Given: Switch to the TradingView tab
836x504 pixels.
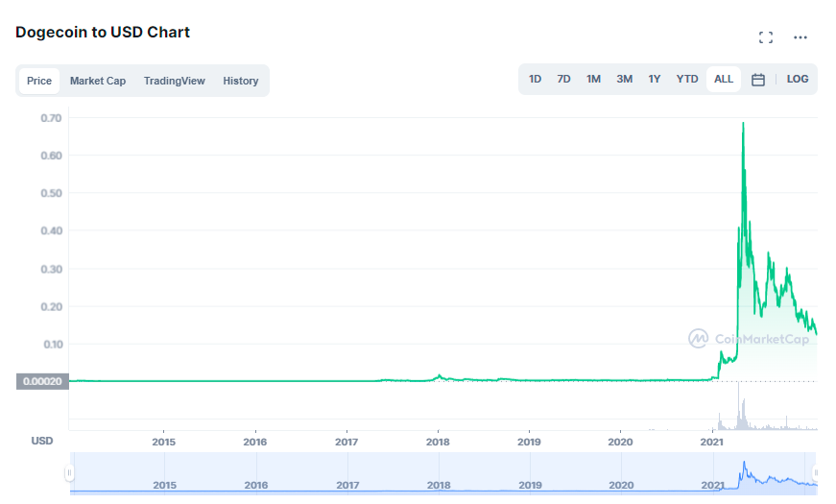Looking at the screenshot, I should (x=175, y=81).
